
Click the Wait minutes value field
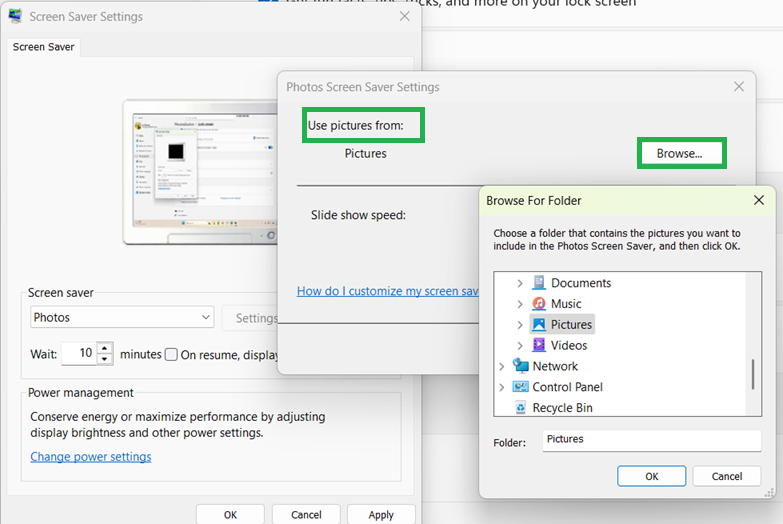tap(79, 354)
